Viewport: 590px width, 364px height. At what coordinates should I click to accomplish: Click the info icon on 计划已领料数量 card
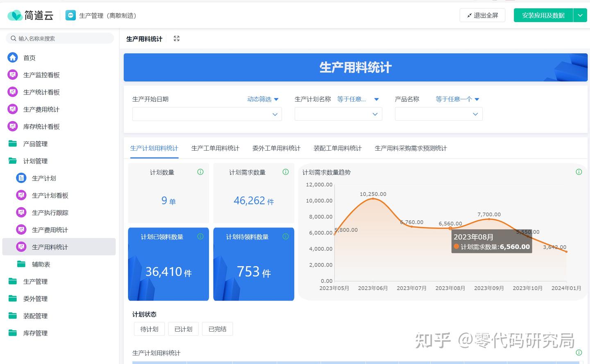[x=200, y=236]
